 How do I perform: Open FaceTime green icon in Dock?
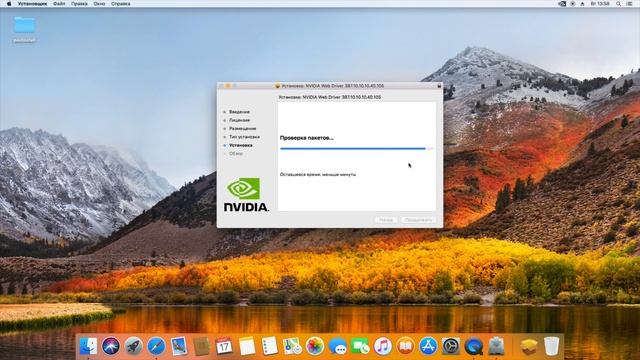point(360,346)
